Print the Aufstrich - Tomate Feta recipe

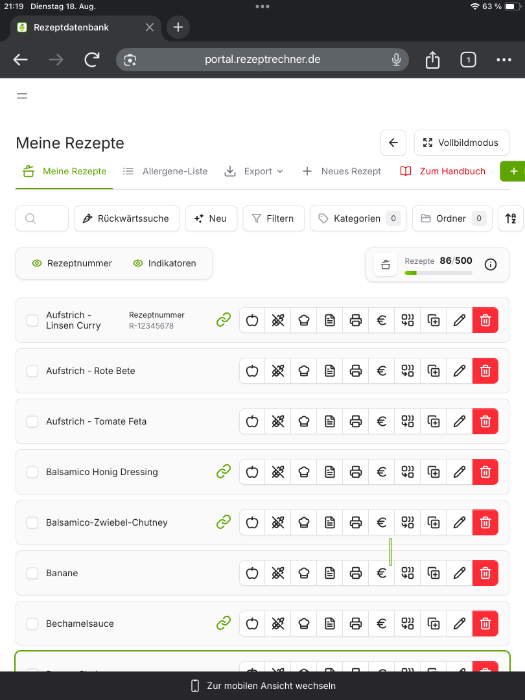tap(356, 421)
